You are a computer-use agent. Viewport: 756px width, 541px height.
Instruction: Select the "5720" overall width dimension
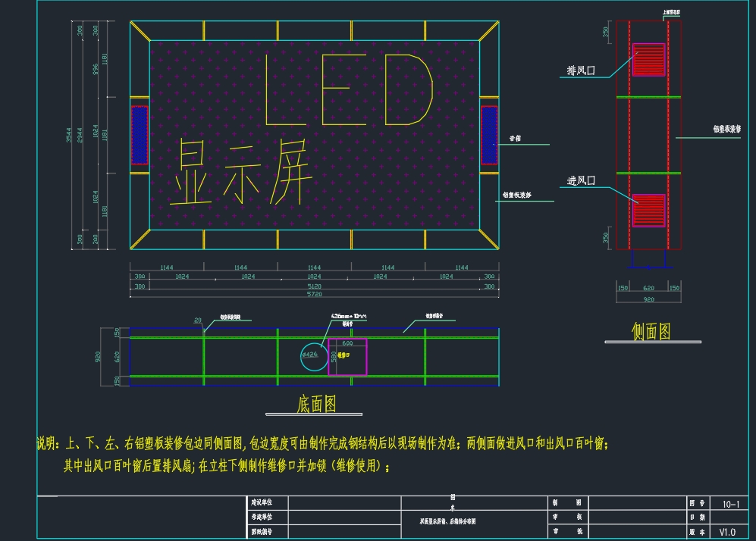click(315, 294)
